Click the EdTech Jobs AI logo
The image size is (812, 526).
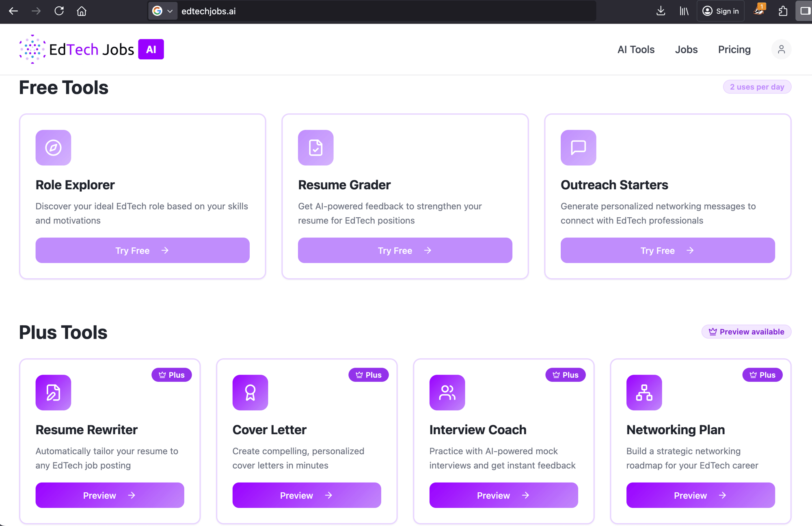(x=92, y=50)
